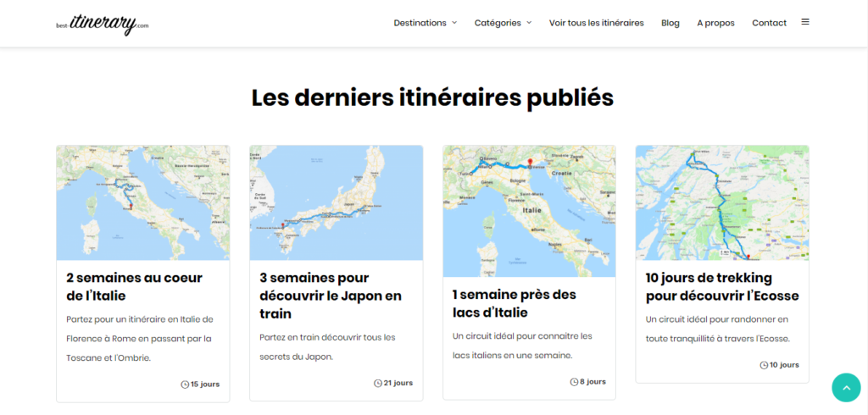Click the text 'Partez pour un itinéraire en Italie'
This screenshot has height=415, width=868.
[140, 339]
